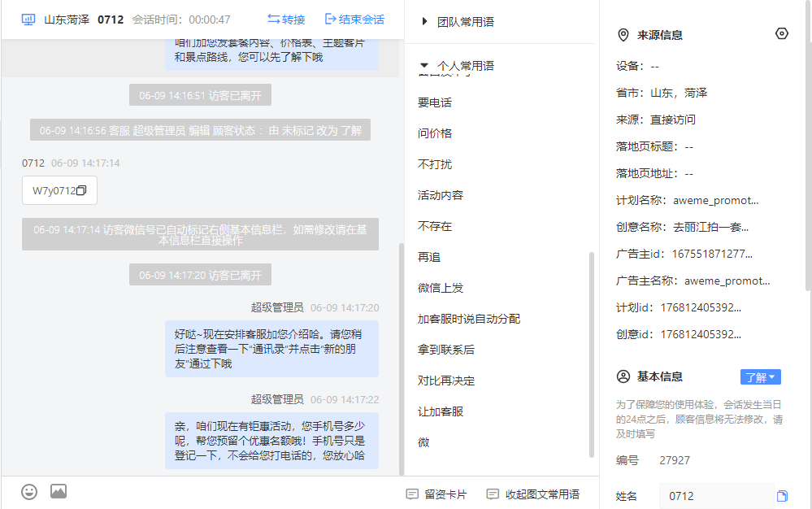The height and width of the screenshot is (509, 812).
Task: Open source info settings hexagon icon
Action: click(x=782, y=33)
